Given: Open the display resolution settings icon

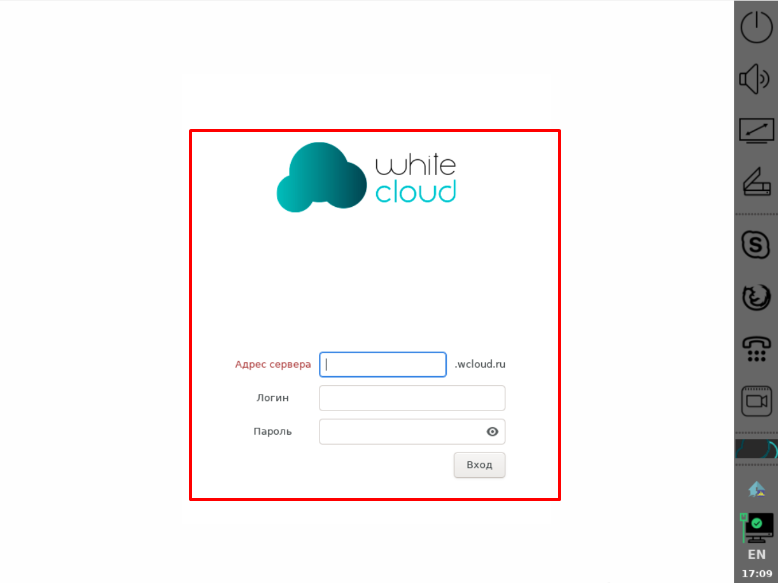Looking at the screenshot, I should pyautogui.click(x=756, y=130).
